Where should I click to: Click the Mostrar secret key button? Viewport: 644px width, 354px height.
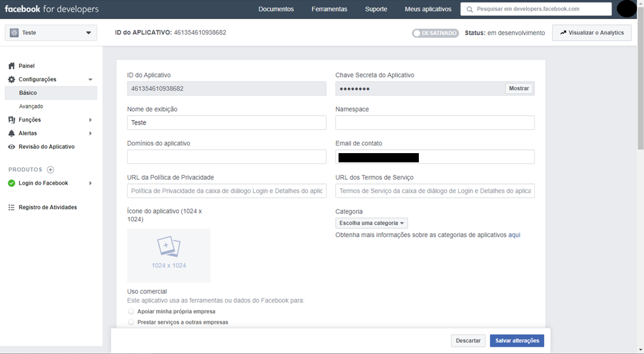(519, 88)
